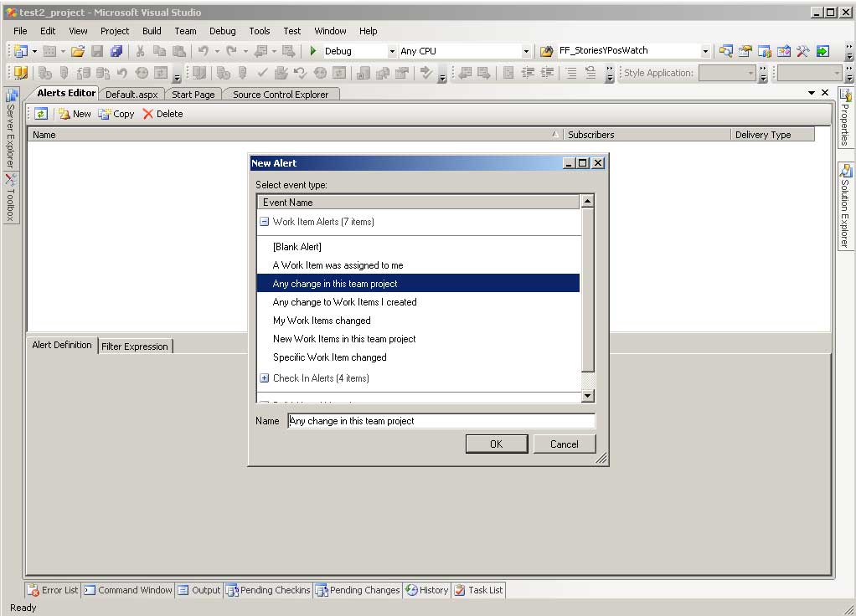Click the New alert button
Screen dimensions: 856x616
75,114
